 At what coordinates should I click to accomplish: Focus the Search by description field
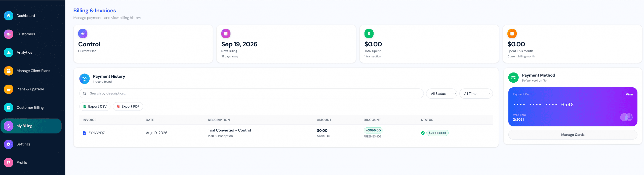pyautogui.click(x=252, y=93)
